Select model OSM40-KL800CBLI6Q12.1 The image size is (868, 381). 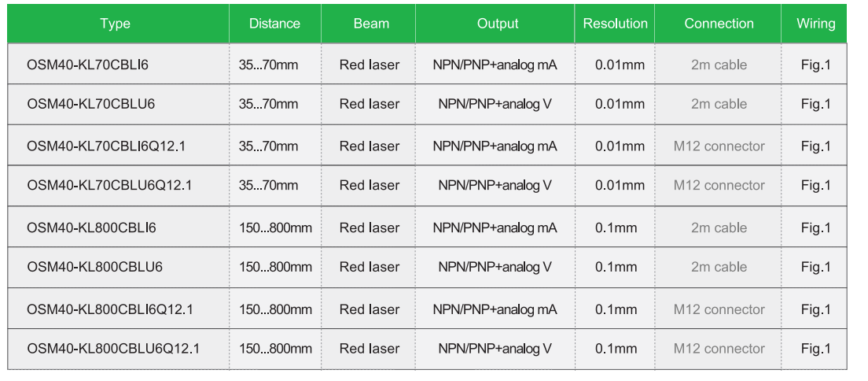point(110,309)
